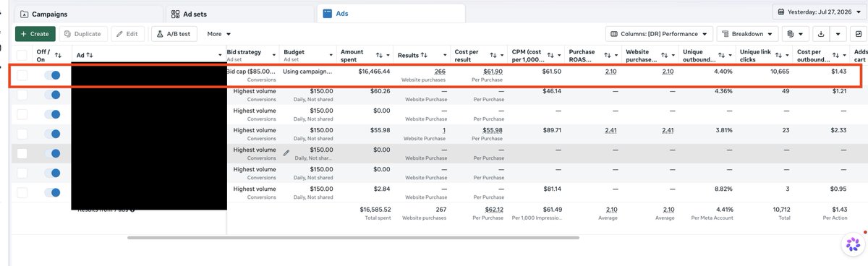
Task: Click the green Create button
Action: (x=35, y=34)
